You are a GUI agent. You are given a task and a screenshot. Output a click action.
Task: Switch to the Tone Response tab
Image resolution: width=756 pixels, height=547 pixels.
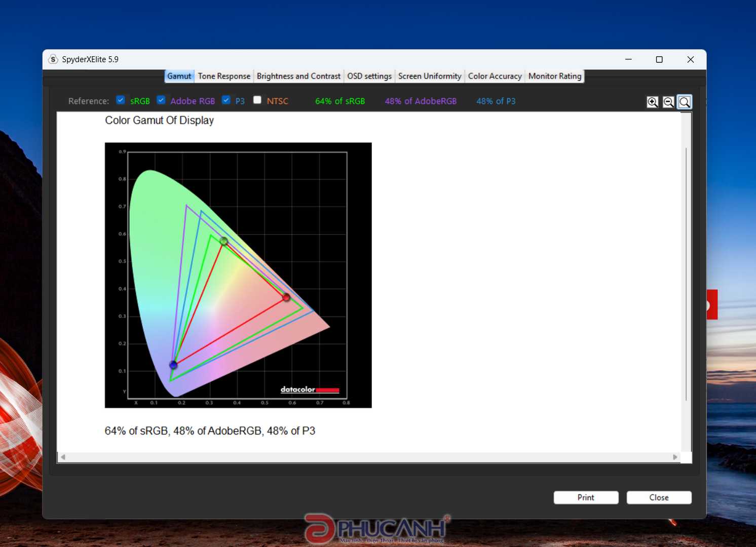click(224, 76)
